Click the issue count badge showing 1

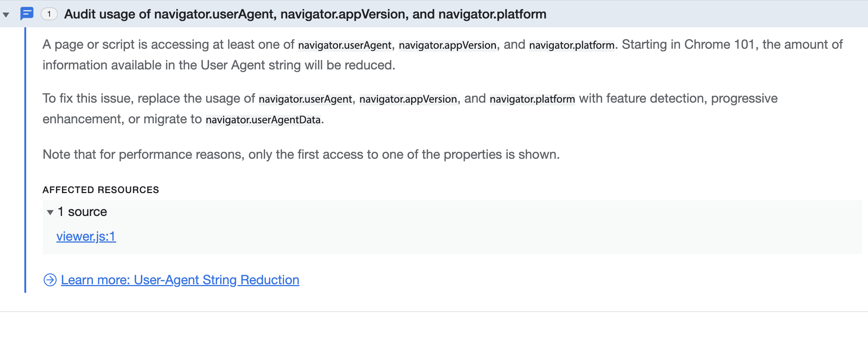point(49,14)
